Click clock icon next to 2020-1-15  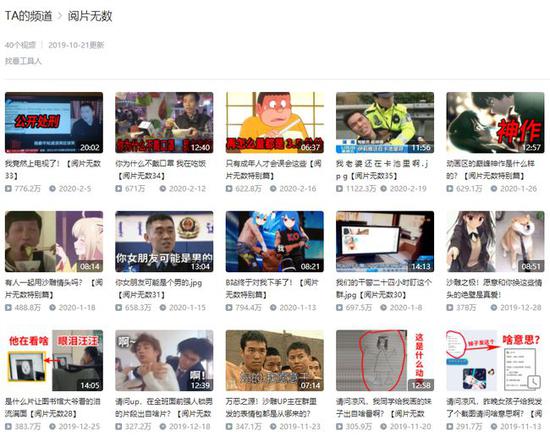click(163, 308)
